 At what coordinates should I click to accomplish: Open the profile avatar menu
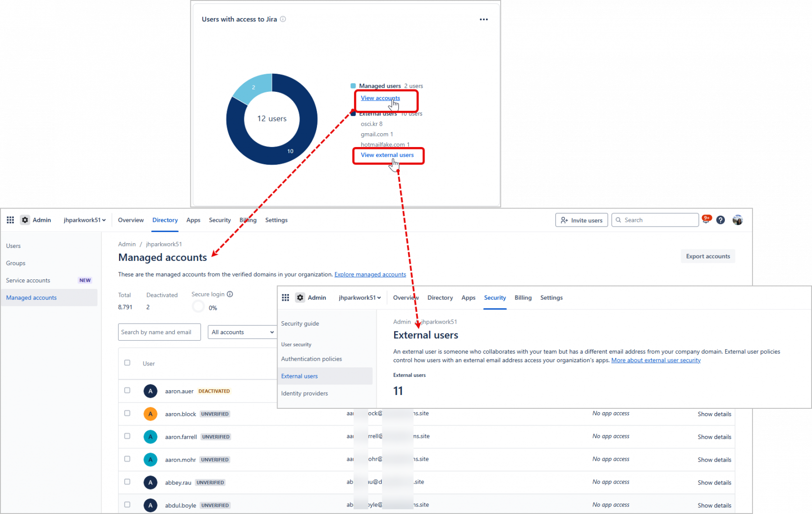(738, 220)
